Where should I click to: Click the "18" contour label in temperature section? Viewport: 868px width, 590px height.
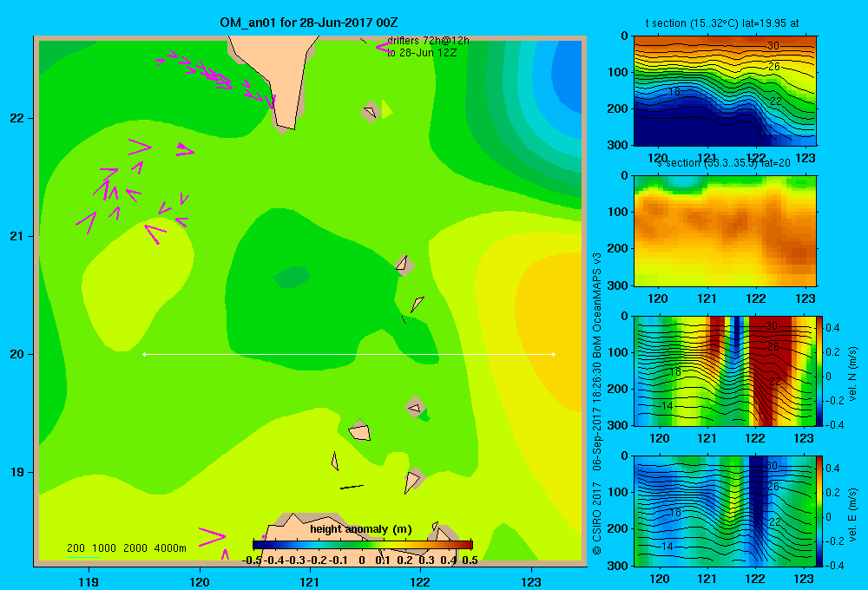674,91
